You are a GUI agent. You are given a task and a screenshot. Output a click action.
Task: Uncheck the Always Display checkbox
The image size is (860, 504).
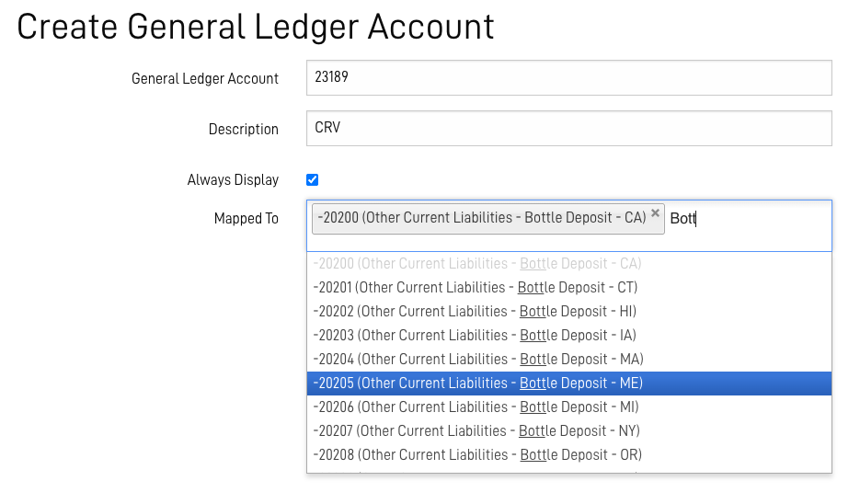tap(312, 180)
